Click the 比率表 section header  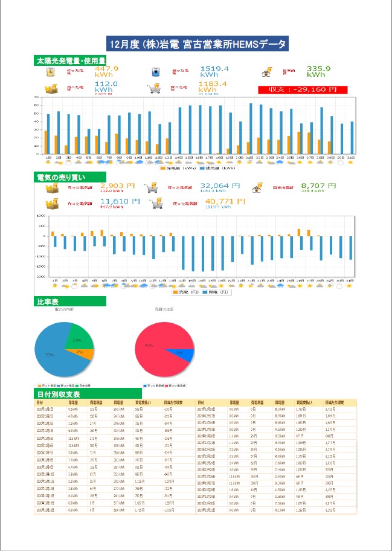tap(48, 301)
